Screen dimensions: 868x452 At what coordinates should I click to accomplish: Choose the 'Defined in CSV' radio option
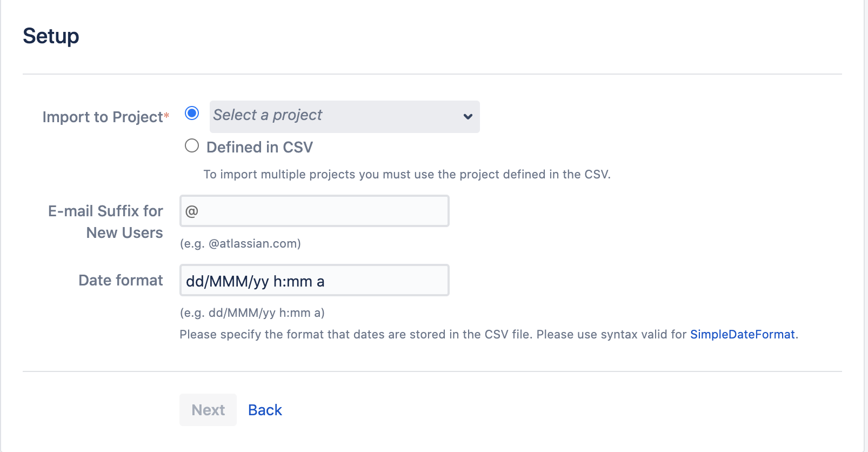point(192,145)
